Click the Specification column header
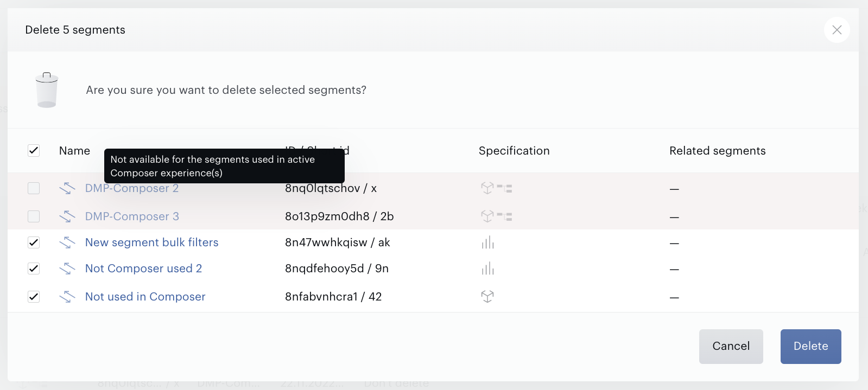This screenshot has height=390, width=868. [514, 151]
